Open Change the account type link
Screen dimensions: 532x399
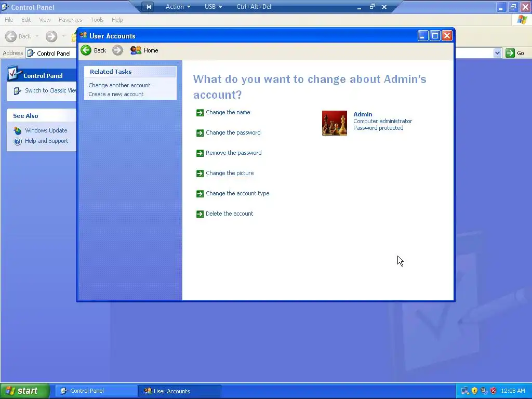[x=237, y=193]
